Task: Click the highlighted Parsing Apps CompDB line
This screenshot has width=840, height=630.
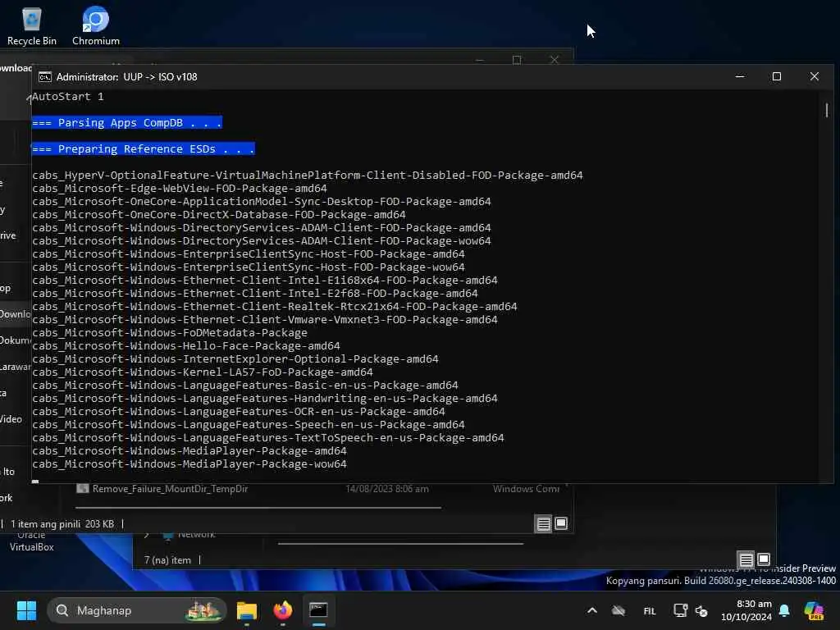Action: (x=127, y=123)
